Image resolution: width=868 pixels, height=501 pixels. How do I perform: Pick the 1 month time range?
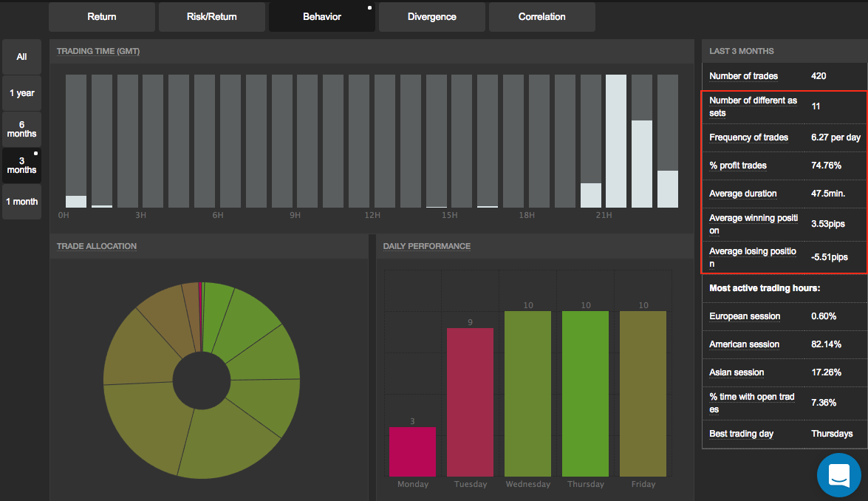pyautogui.click(x=21, y=202)
